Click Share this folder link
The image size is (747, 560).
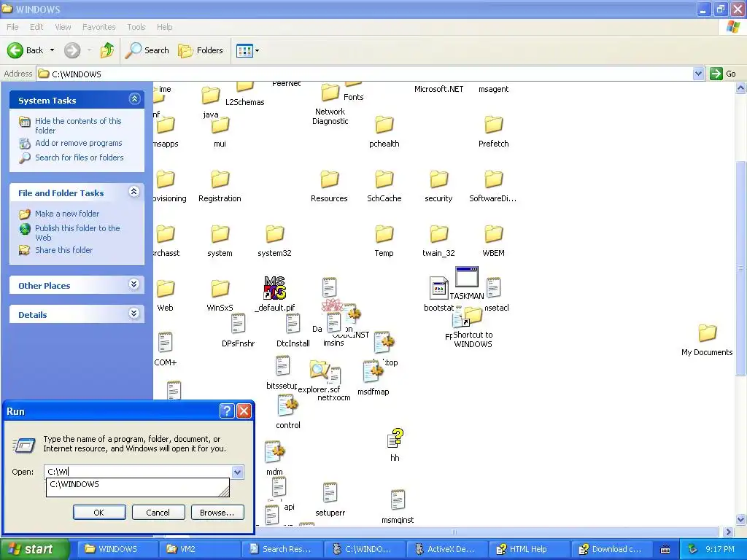click(x=64, y=250)
